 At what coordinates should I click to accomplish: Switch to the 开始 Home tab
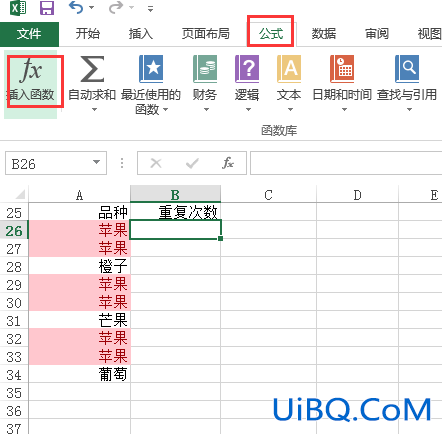pos(87,34)
